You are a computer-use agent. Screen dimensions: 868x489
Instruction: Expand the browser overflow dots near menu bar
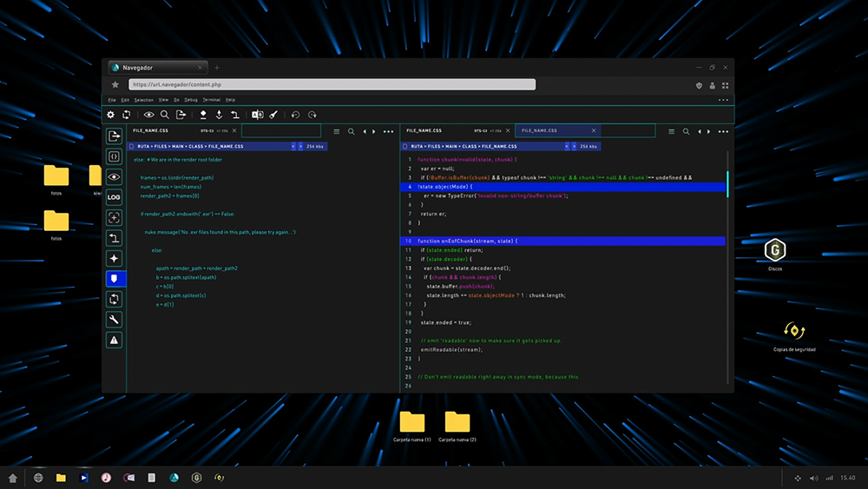click(x=724, y=100)
